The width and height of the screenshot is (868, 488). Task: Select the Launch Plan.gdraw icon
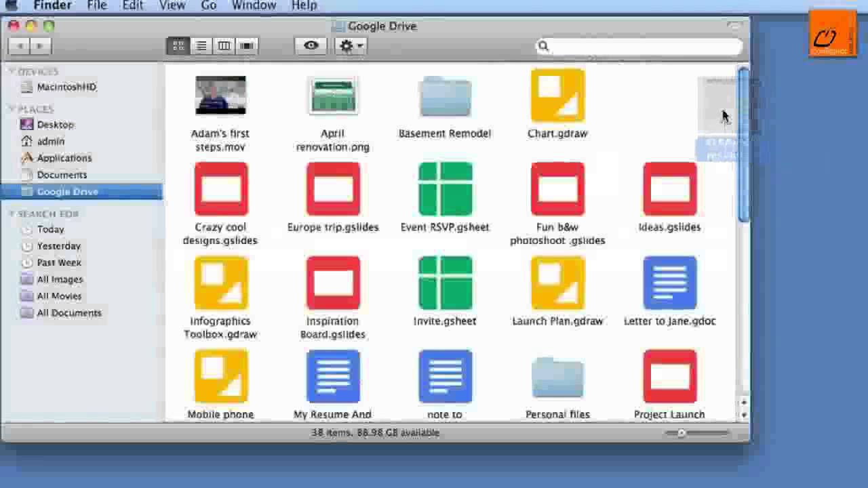pyautogui.click(x=557, y=283)
